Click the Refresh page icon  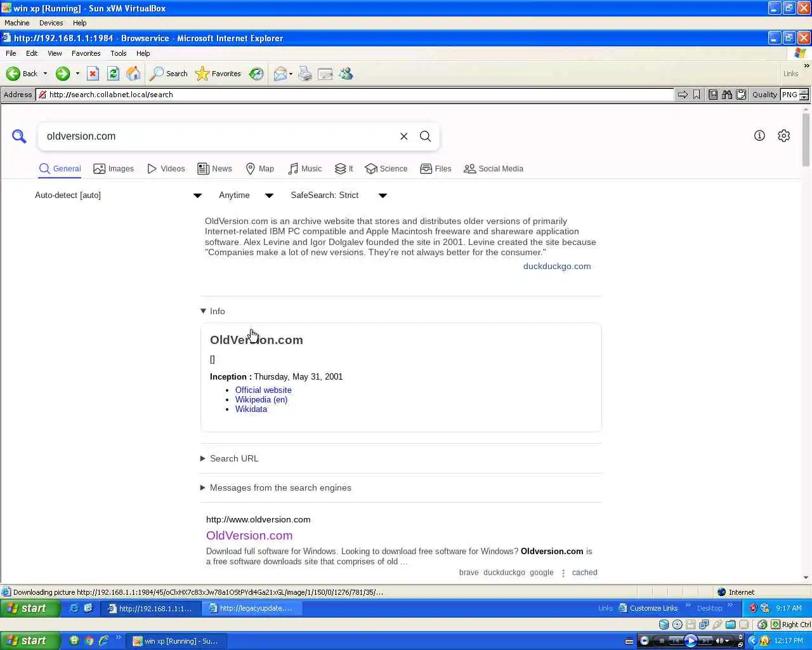[x=113, y=74]
